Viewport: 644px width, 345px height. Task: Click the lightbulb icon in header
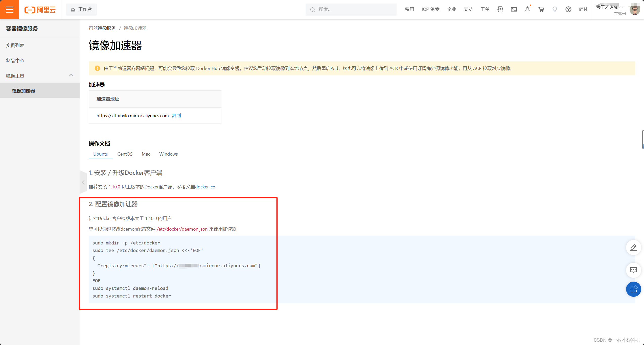coord(555,9)
